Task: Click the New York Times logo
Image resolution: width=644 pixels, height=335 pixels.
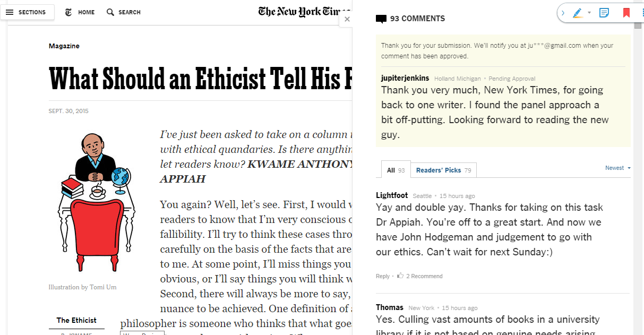Action: (305, 12)
